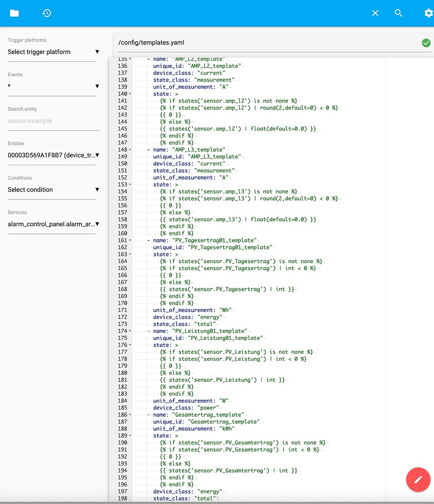Click the red pencil edit button
Viewport: 434px width, 504px height.
[x=418, y=479]
